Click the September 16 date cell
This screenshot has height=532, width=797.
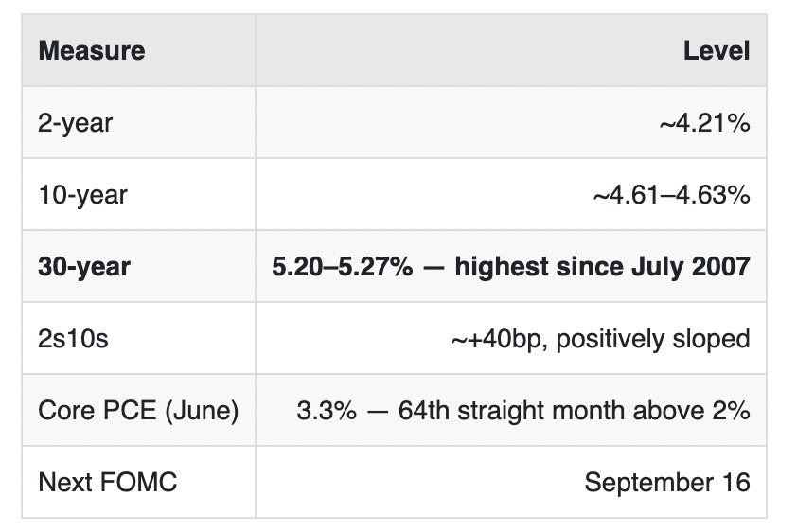pyautogui.click(x=667, y=482)
